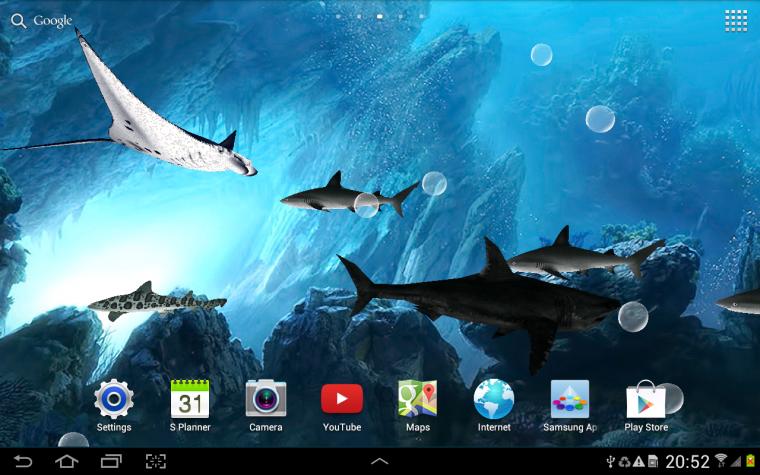760x475 pixels.
Task: Launch the YouTube app
Action: [x=342, y=400]
